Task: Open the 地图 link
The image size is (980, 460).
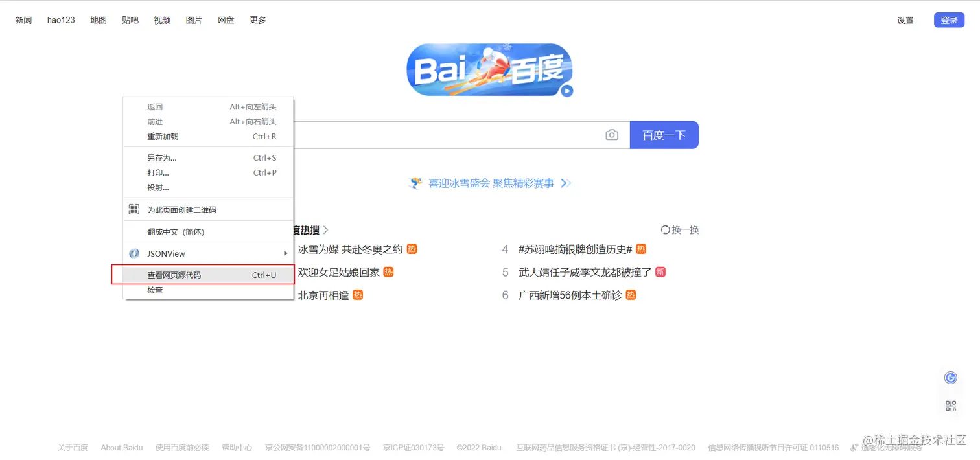Action: tap(99, 20)
